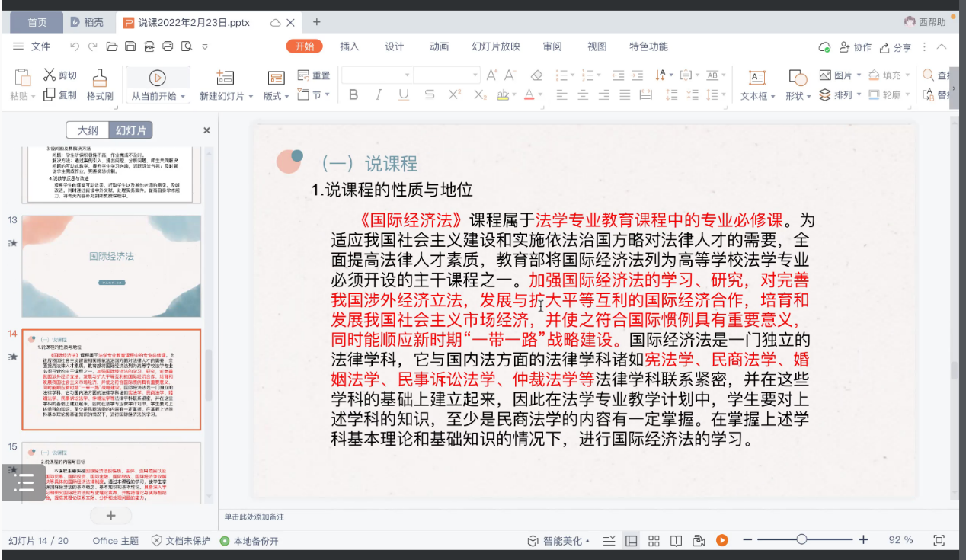The height and width of the screenshot is (560, 966).
Task: Click the 分享 share button
Action: coord(896,47)
